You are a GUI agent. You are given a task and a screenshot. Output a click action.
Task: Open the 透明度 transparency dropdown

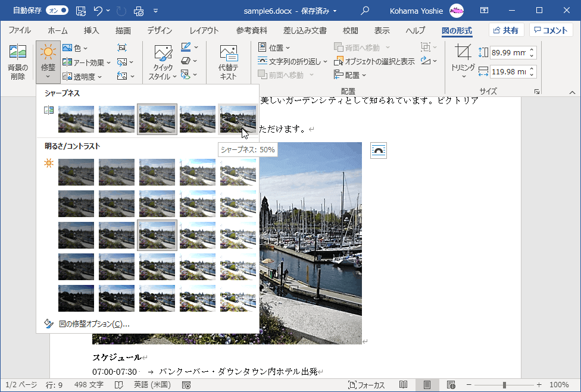(82, 76)
